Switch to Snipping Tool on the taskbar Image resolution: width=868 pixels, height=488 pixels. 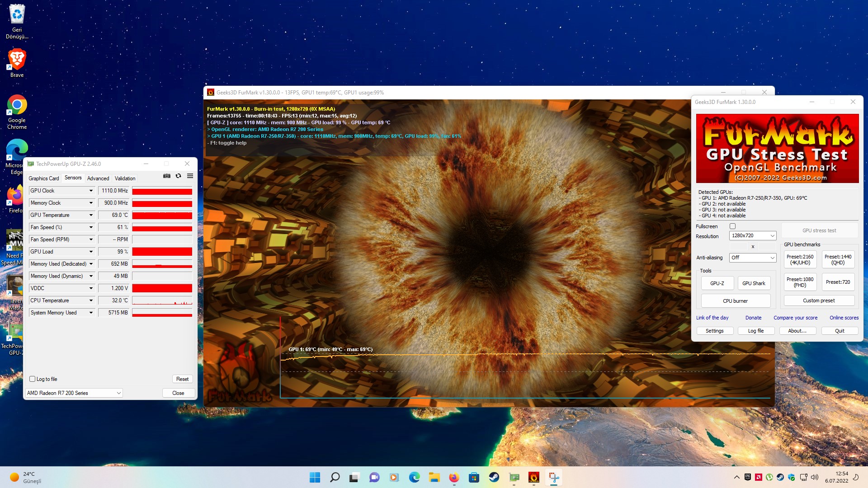tap(554, 477)
